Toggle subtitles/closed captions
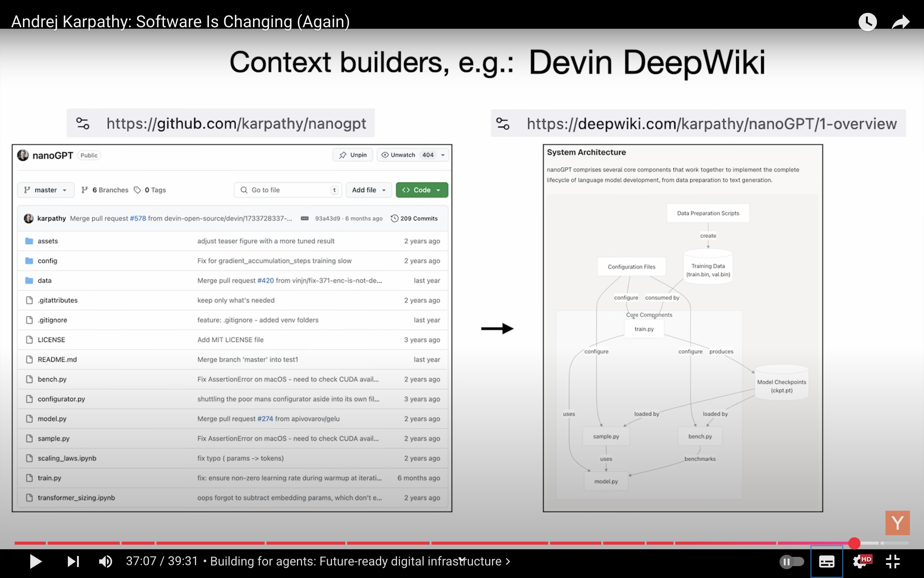Viewport: 924px width, 578px height. click(827, 561)
